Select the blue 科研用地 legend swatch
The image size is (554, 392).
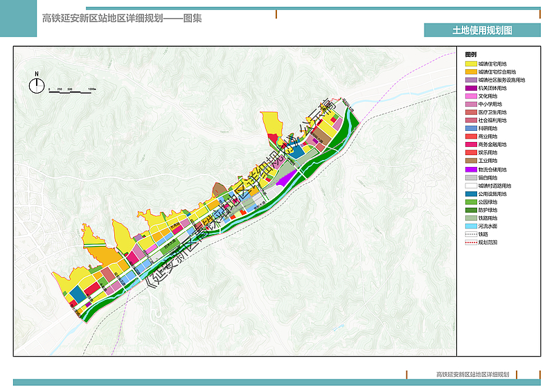(470, 129)
